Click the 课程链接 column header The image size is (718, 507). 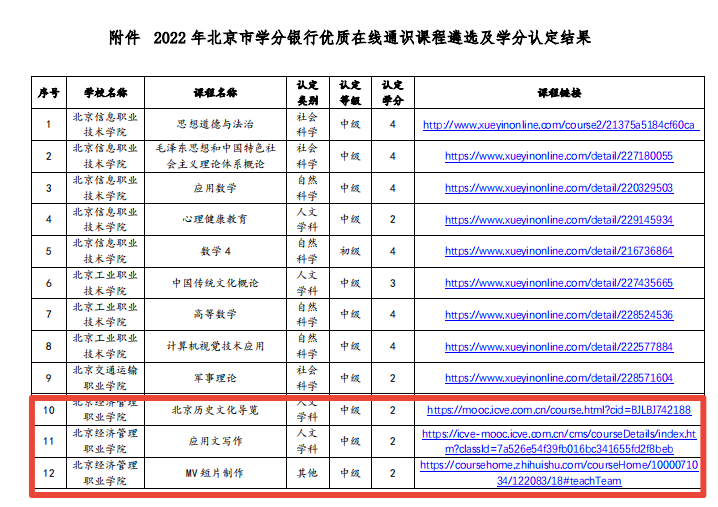tap(559, 93)
